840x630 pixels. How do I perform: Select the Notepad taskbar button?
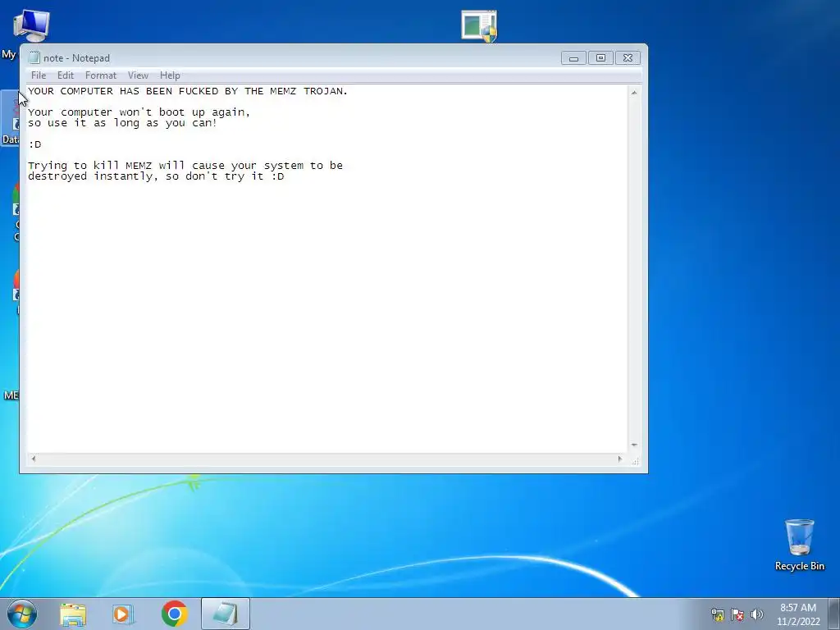[226, 614]
